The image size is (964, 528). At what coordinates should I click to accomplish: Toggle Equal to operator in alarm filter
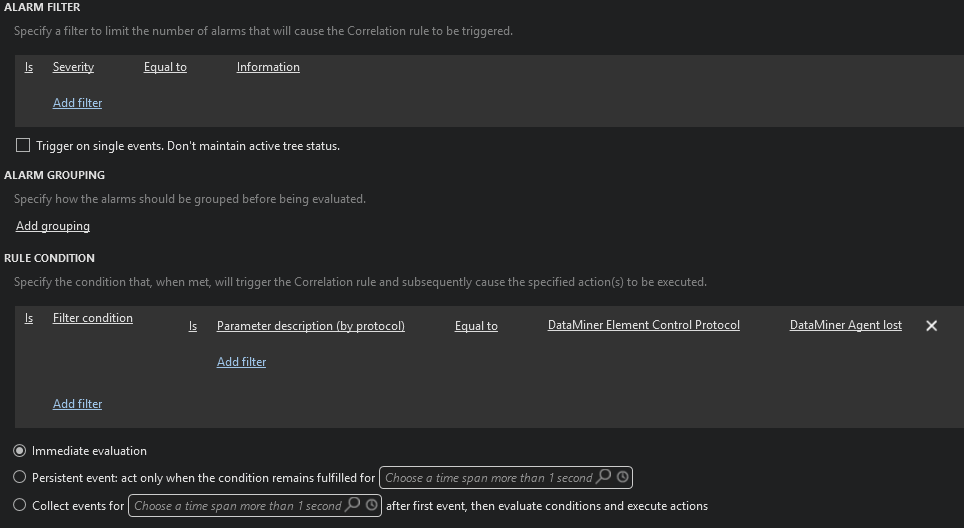165,67
